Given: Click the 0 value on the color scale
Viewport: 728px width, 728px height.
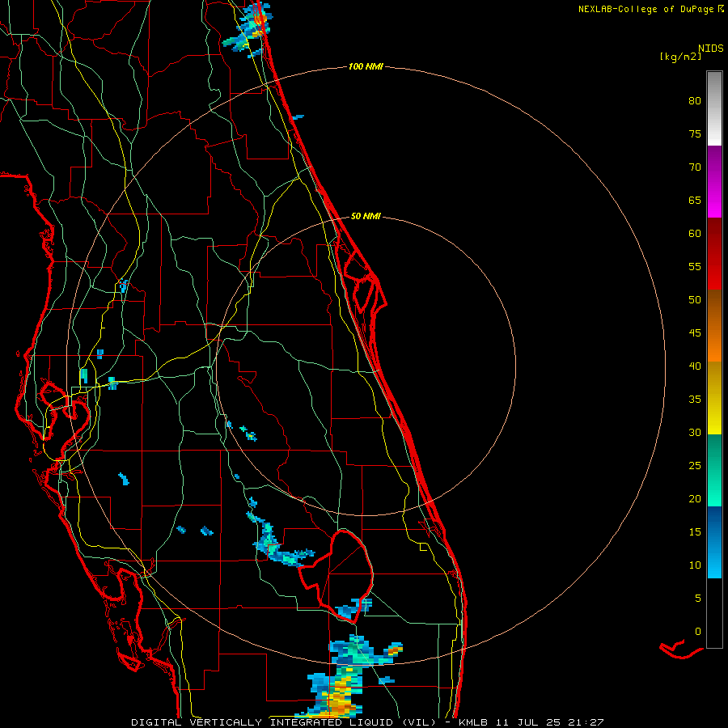Looking at the screenshot, I should click(x=698, y=632).
